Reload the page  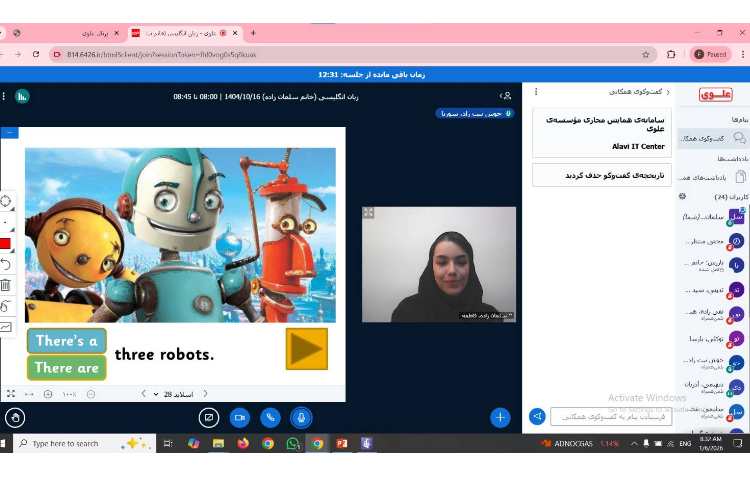(x=36, y=55)
